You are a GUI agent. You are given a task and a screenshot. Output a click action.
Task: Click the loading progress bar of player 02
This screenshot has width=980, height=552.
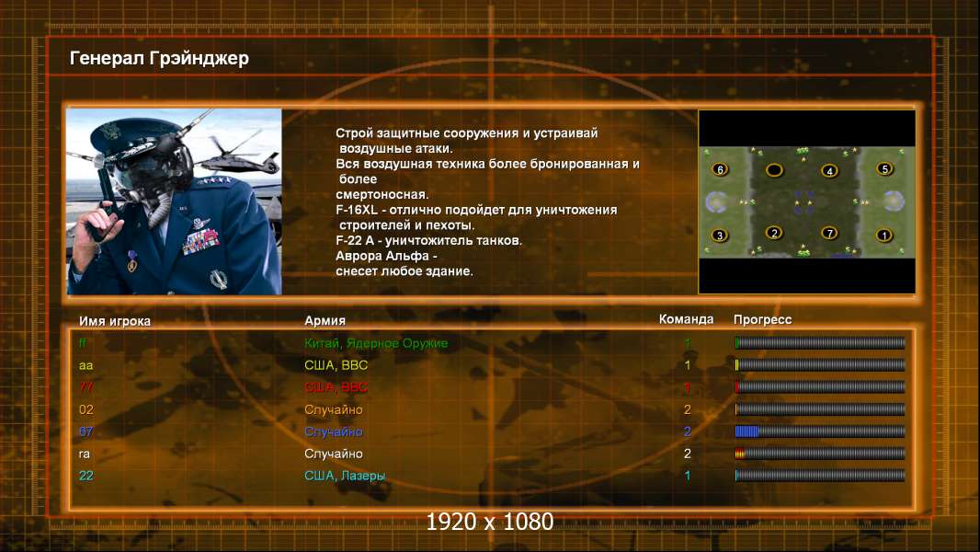point(820,409)
